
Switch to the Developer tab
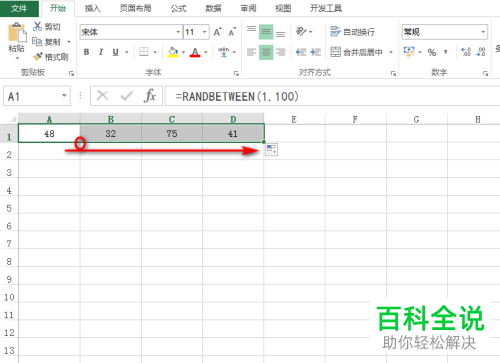[326, 8]
